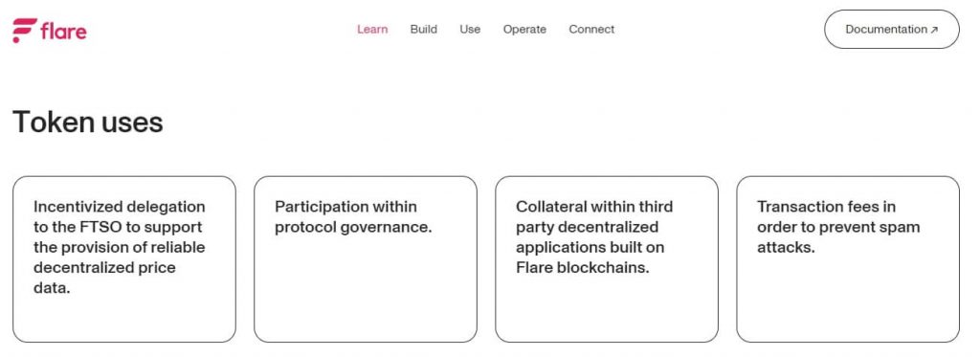Select the Transaction fees card
The width and height of the screenshot is (980, 357).
click(848, 259)
